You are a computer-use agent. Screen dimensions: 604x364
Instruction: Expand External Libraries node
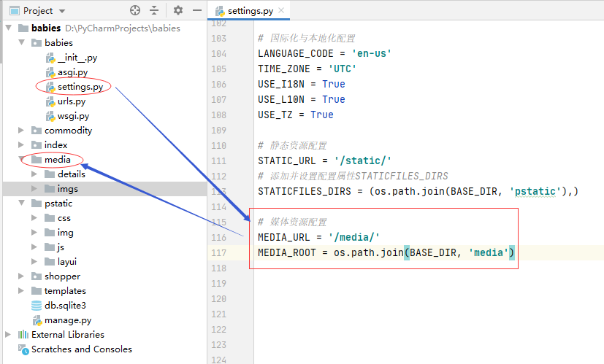[x=8, y=335]
